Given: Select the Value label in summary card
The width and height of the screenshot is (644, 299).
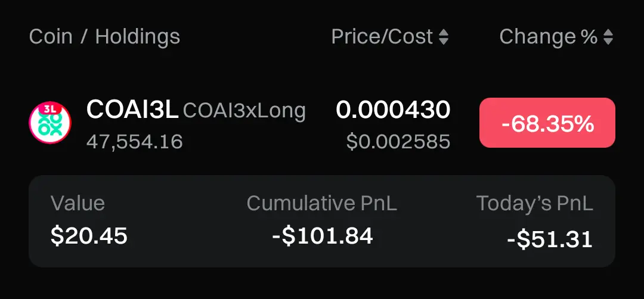Looking at the screenshot, I should [x=78, y=203].
